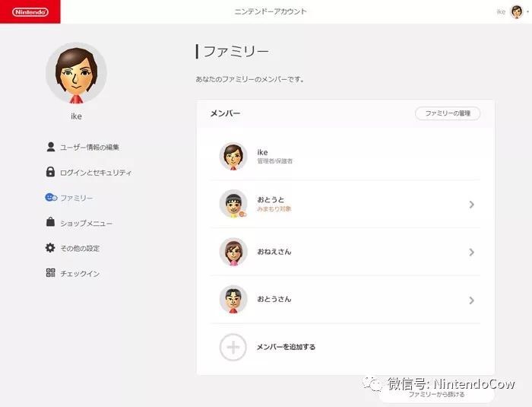Click メンバーを追加する link
532x407 pixels.
coord(286,347)
